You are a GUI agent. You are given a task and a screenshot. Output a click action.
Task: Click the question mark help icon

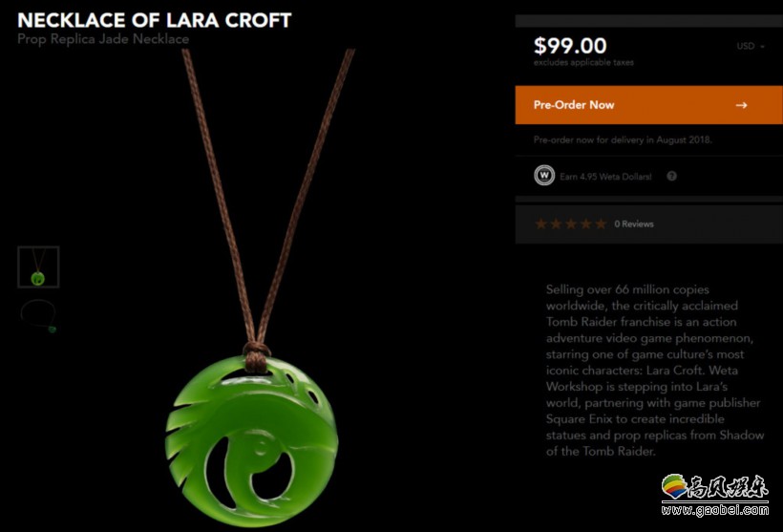tap(671, 176)
